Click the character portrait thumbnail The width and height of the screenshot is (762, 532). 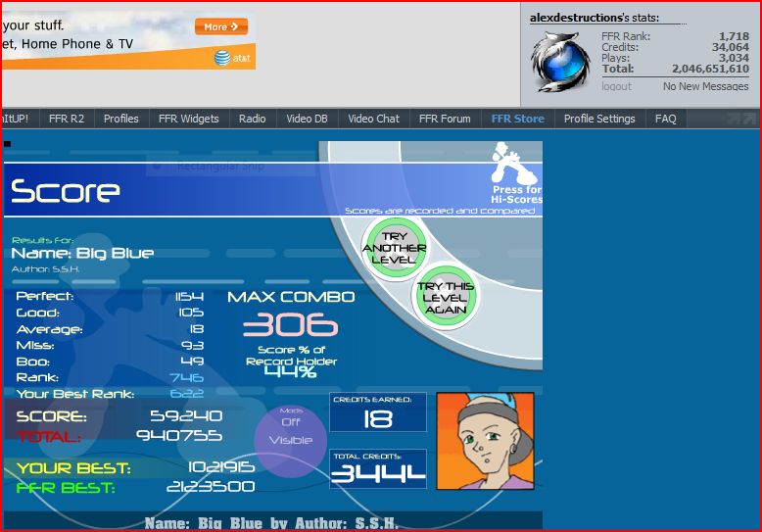pos(485,441)
